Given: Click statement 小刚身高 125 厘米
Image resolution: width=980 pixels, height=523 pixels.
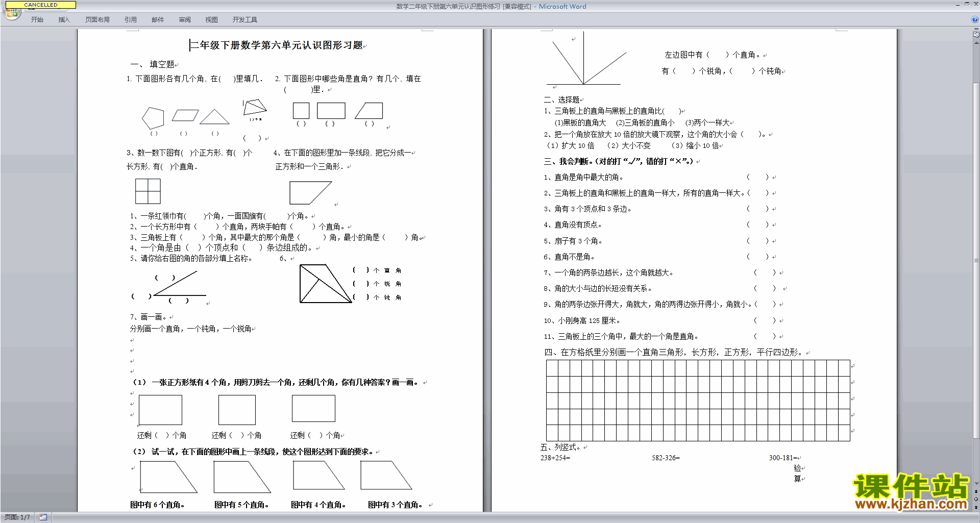Looking at the screenshot, I should [582, 320].
